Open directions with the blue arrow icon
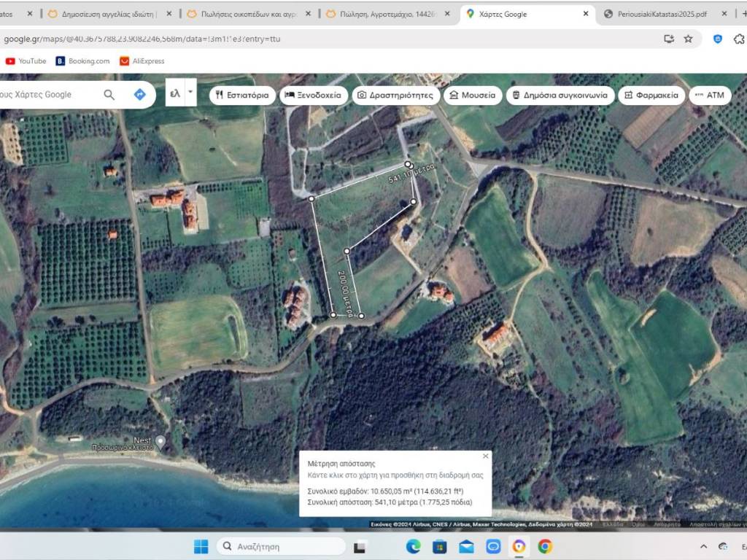 [x=139, y=95]
